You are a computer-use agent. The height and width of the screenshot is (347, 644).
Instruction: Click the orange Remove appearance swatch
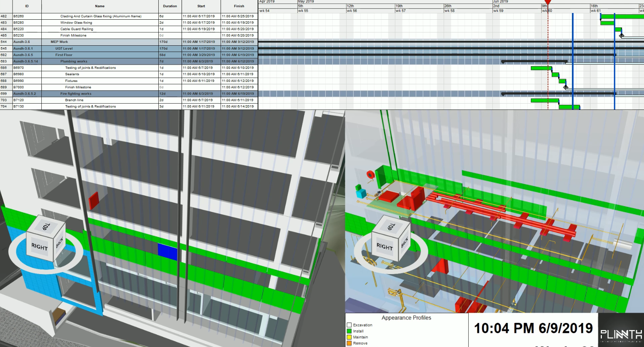tap(349, 343)
